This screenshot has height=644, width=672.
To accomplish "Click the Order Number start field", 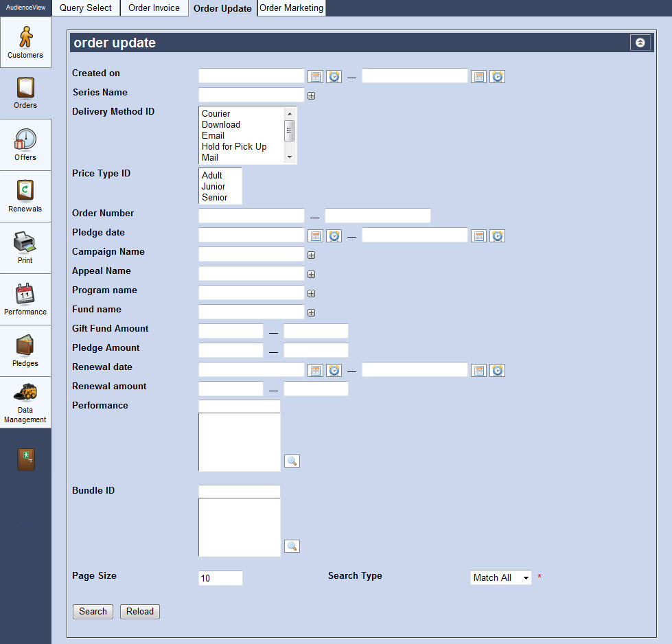I will point(251,216).
